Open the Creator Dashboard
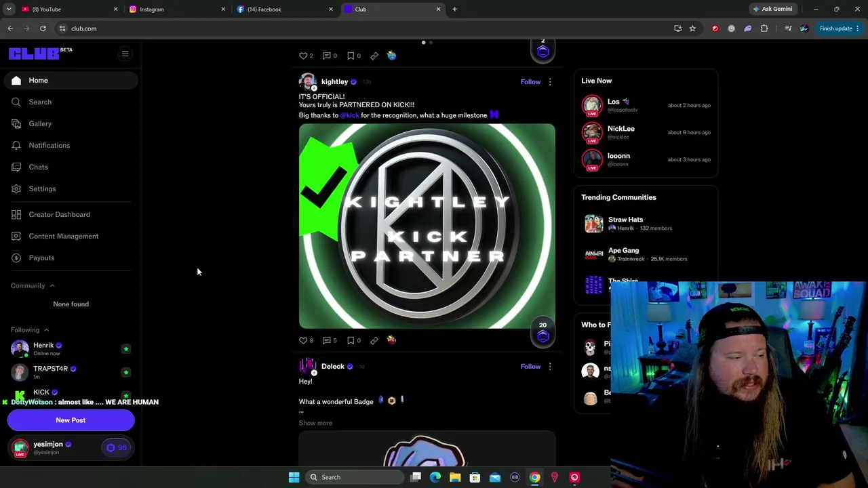868x488 pixels. coord(71,214)
